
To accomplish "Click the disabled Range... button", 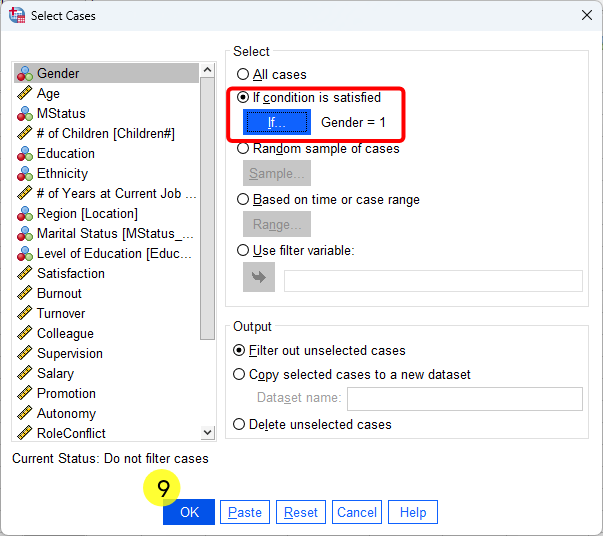I will tap(277, 224).
